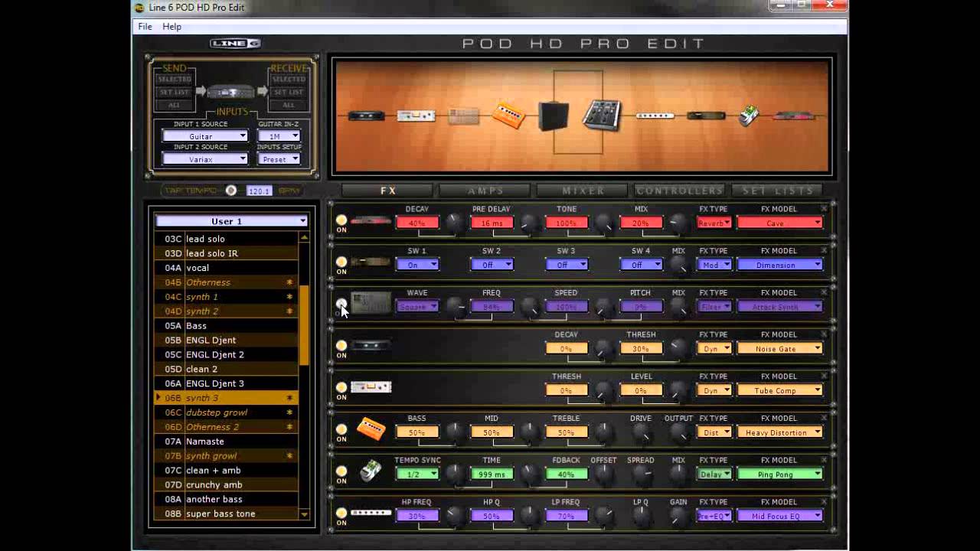
Task: Toggle the Attack Synth ON switch
Action: point(341,304)
